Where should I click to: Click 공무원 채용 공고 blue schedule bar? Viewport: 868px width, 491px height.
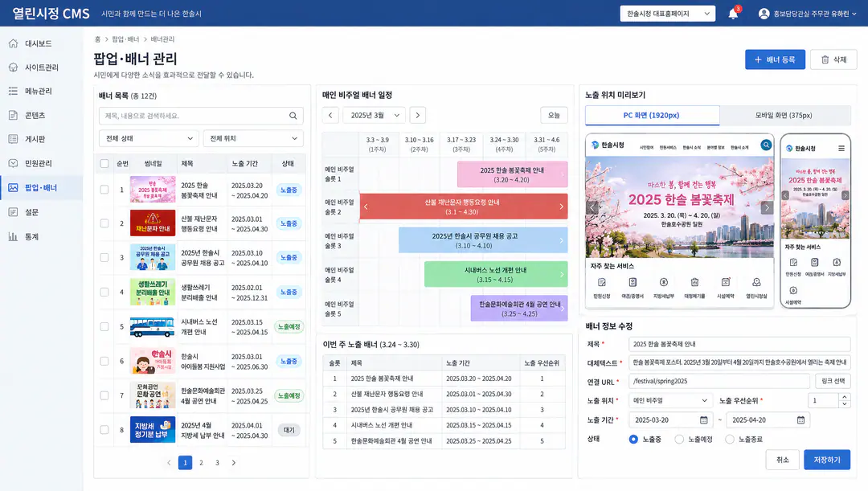pyautogui.click(x=483, y=240)
